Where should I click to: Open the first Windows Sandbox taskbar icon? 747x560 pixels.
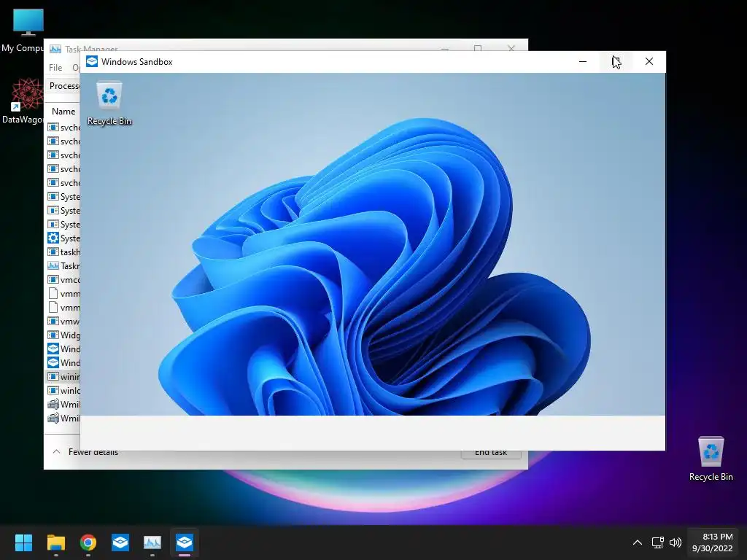pyautogui.click(x=120, y=542)
